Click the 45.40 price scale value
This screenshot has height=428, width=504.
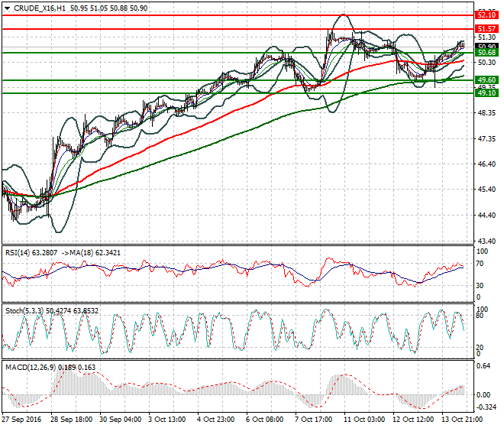pyautogui.click(x=486, y=190)
